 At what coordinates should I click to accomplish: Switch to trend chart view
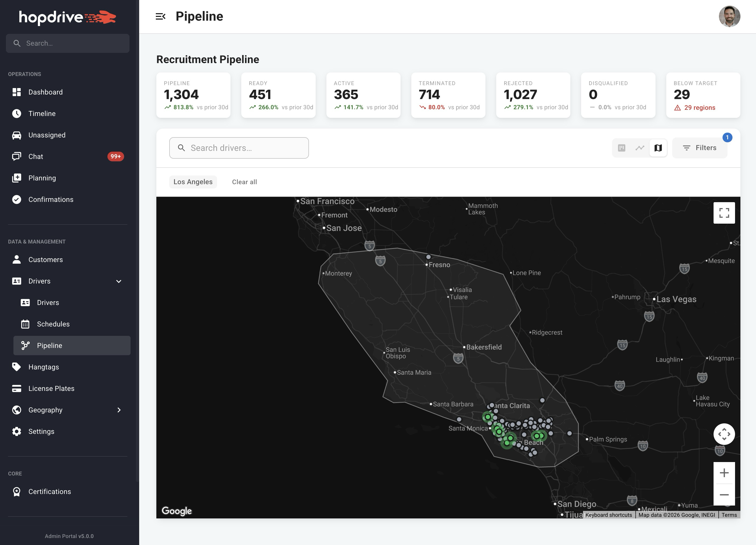pyautogui.click(x=640, y=148)
